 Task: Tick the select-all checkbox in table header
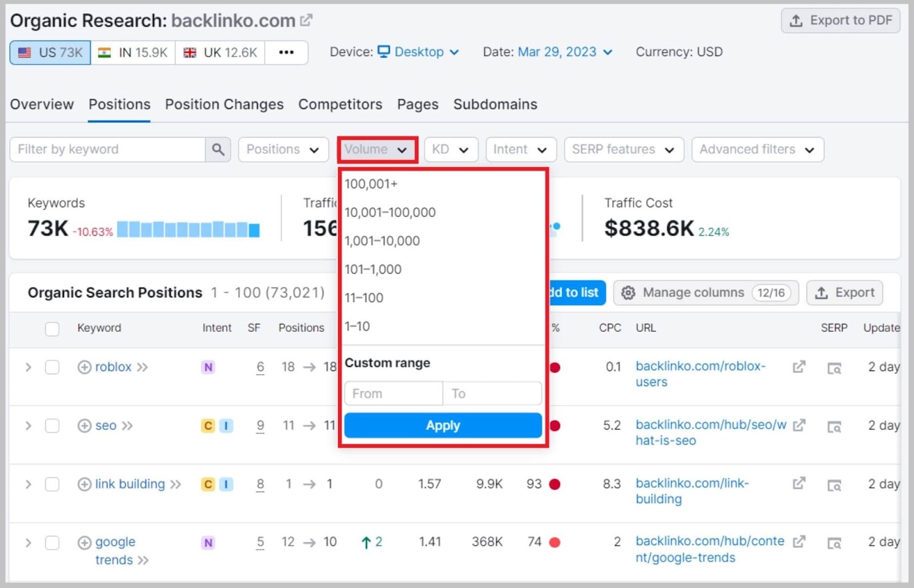52,329
